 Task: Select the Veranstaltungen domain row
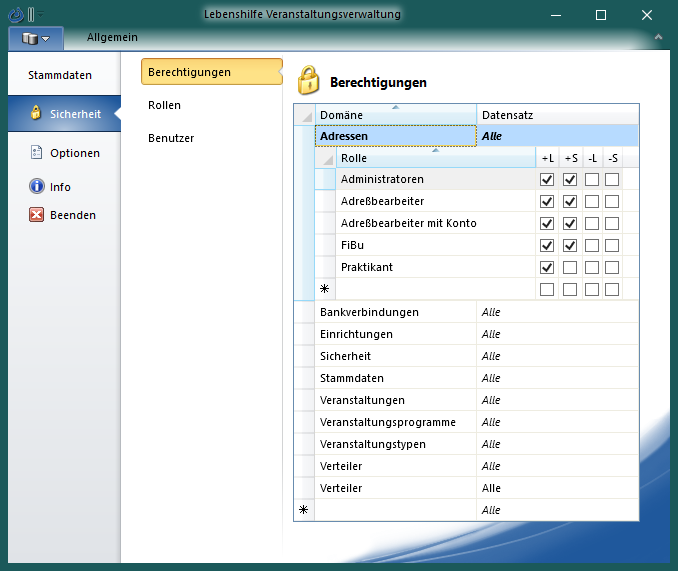pyautogui.click(x=477, y=400)
